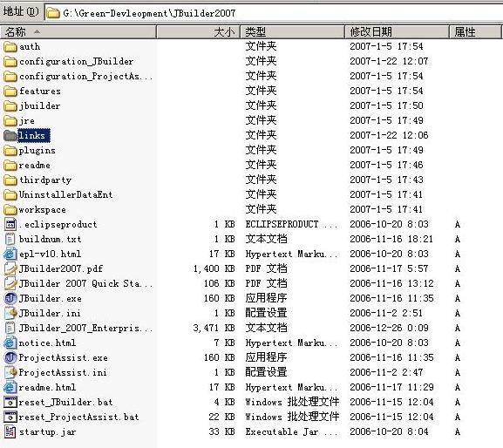
Task: Click the notice.html browser icon
Action: coord(10,343)
